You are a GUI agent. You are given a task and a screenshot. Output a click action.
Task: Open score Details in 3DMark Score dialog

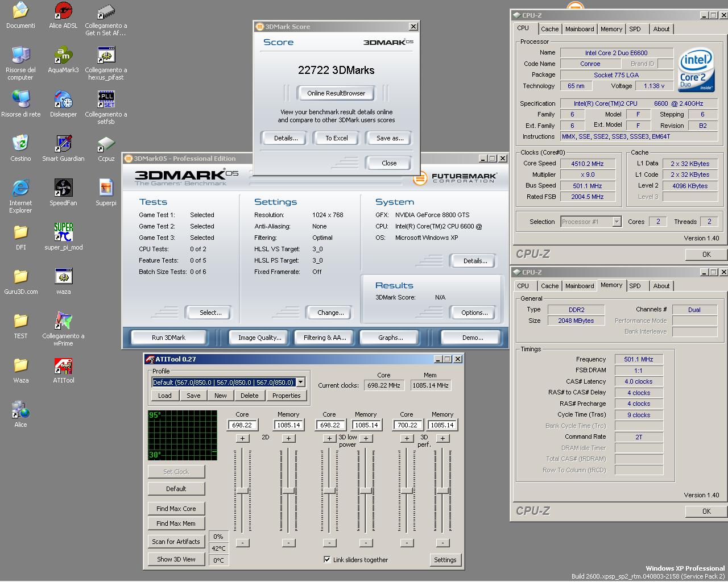click(286, 138)
